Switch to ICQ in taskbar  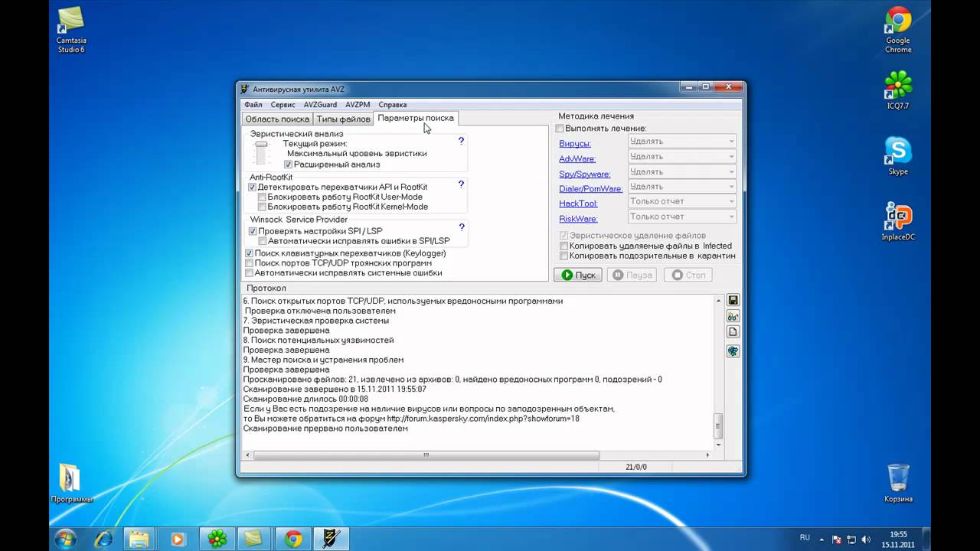click(217, 539)
